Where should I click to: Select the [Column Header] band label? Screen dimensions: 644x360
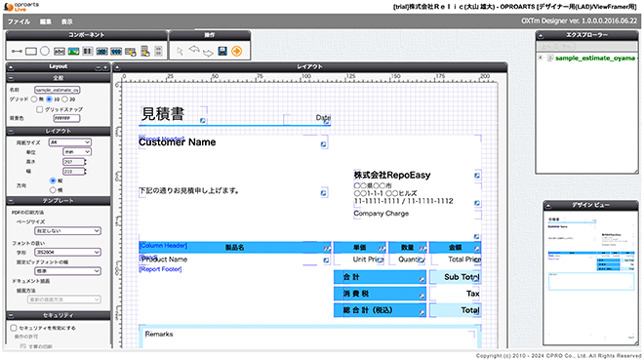[x=163, y=246]
